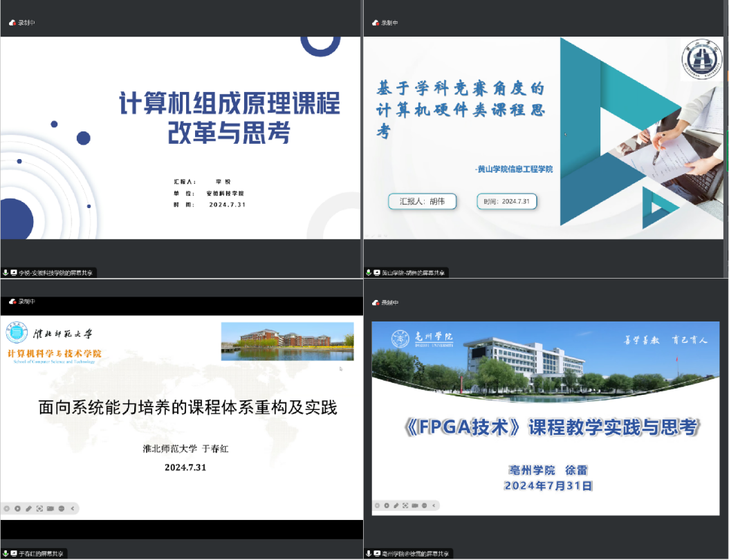Image resolution: width=729 pixels, height=560 pixels.
Task: Click the pen icon in 亳州学院 slide toolbar
Action: 396,505
